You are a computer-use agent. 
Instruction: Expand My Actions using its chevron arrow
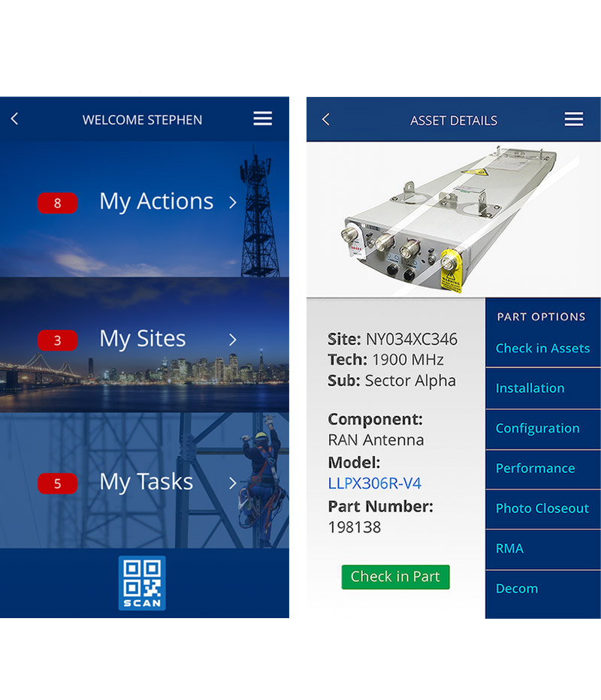pyautogui.click(x=233, y=202)
